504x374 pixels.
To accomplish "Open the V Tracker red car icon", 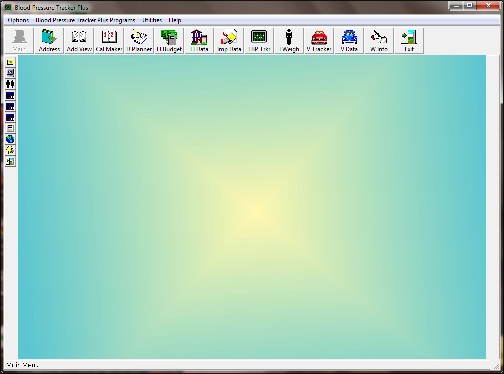I will point(319,40).
